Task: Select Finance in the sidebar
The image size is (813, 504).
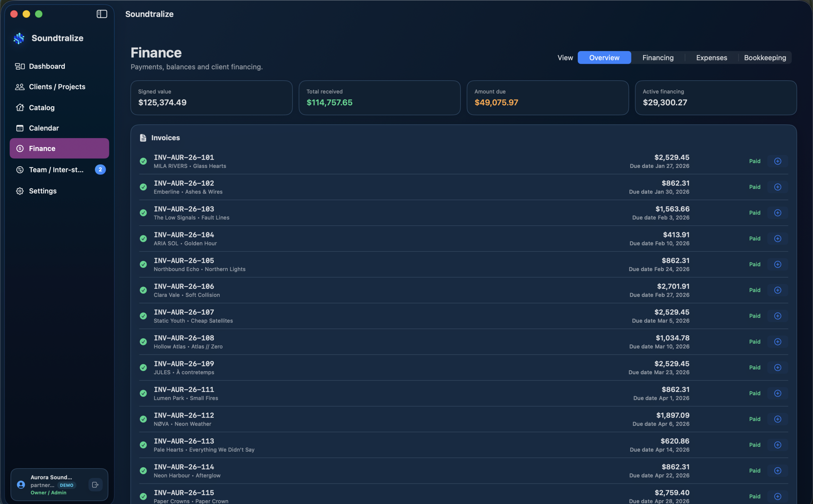Action: (59, 148)
